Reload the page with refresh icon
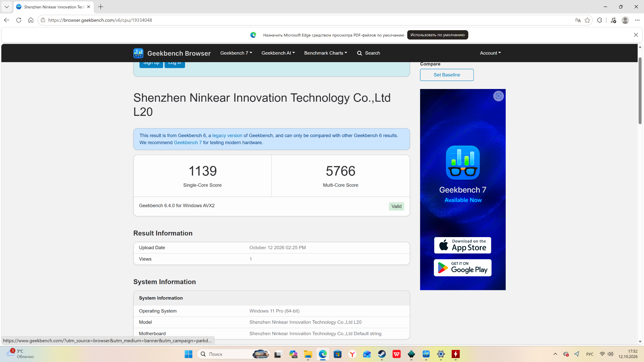 click(x=19, y=20)
